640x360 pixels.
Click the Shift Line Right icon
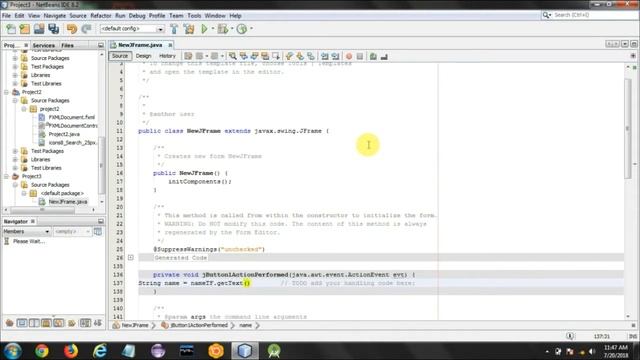[336, 56]
